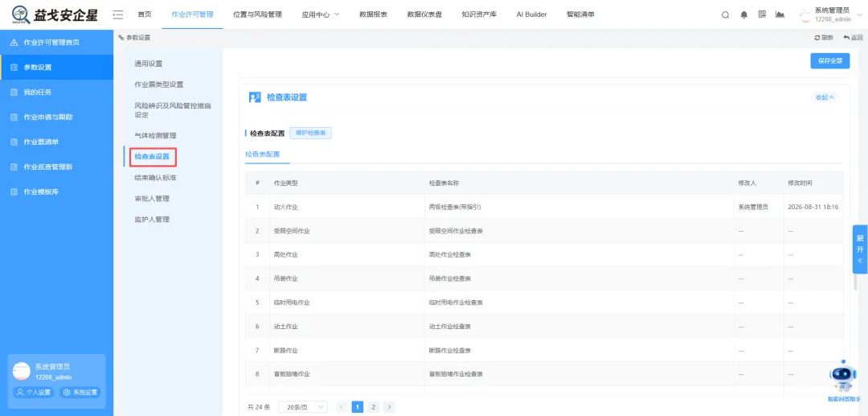The width and height of the screenshot is (868, 416).
Task: Expand the 展开 side panel tab
Action: coord(860,249)
